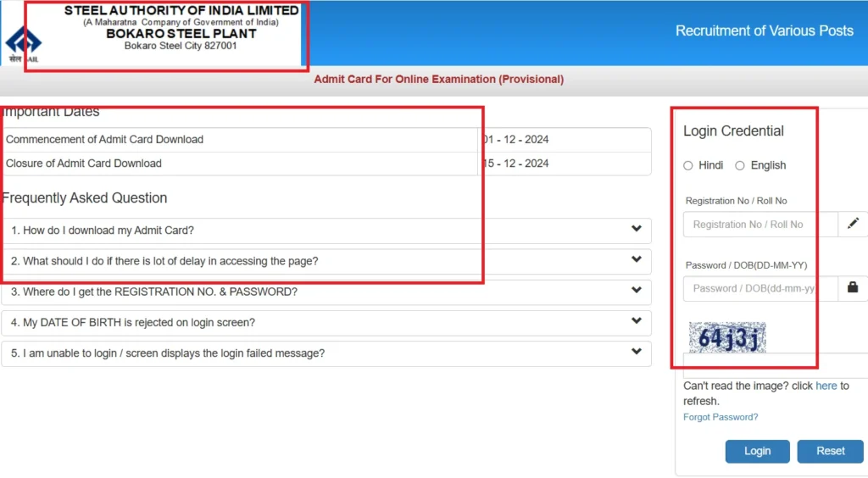The width and height of the screenshot is (868, 478).
Task: Click the 'Password / DOB(DD-MM-YY)' label above the field
Action: 746,265
